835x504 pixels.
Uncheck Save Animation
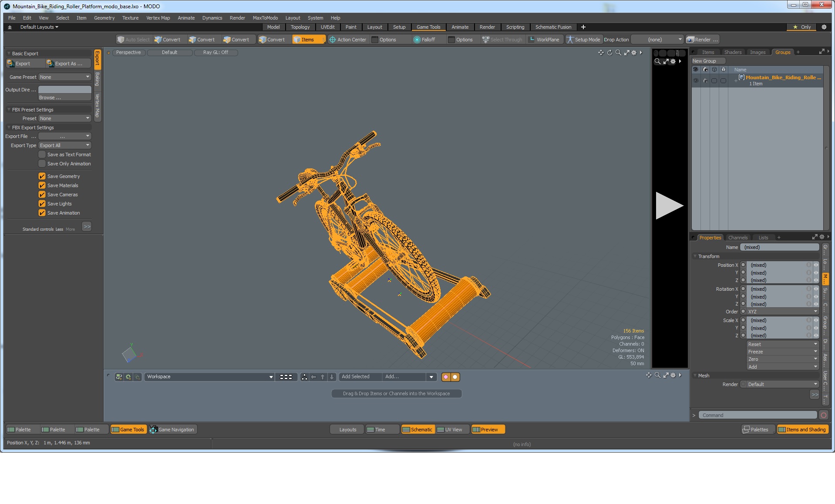(42, 213)
